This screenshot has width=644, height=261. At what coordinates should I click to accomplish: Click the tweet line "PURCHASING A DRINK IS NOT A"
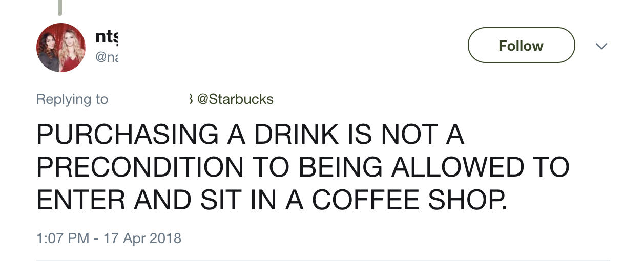click(x=250, y=135)
